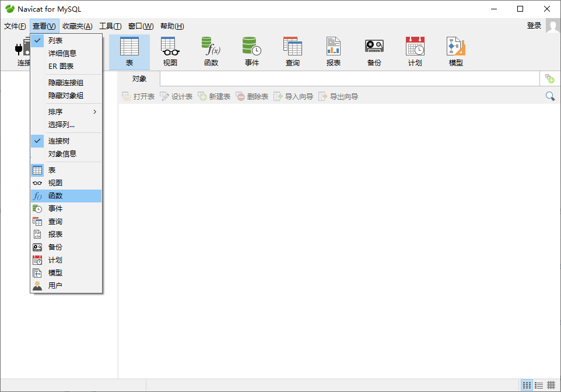Switch to detail view icon in status bar
Image resolution: width=561 pixels, height=392 pixels.
[539, 385]
